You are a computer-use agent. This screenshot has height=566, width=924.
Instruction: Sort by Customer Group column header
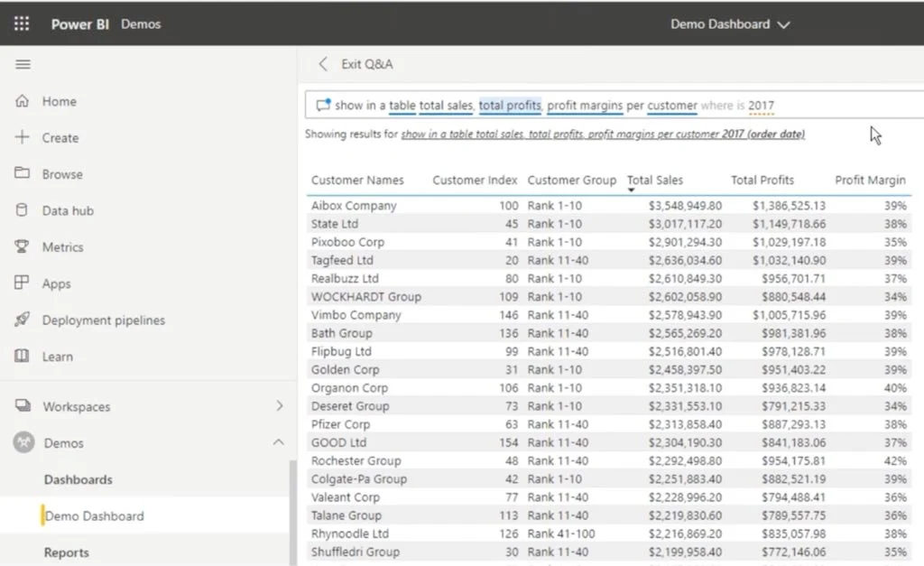click(571, 181)
